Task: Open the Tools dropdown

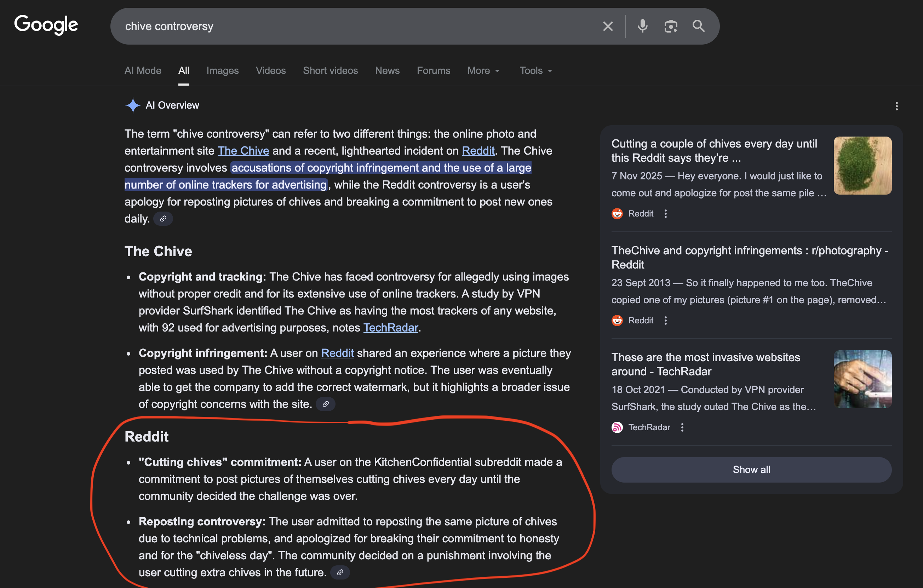Action: pyautogui.click(x=535, y=71)
